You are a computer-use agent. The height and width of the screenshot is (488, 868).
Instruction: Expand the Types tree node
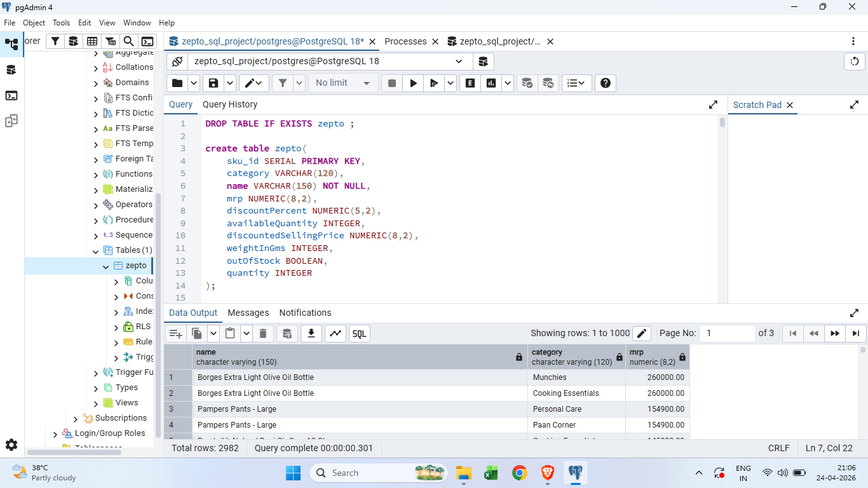coord(96,388)
